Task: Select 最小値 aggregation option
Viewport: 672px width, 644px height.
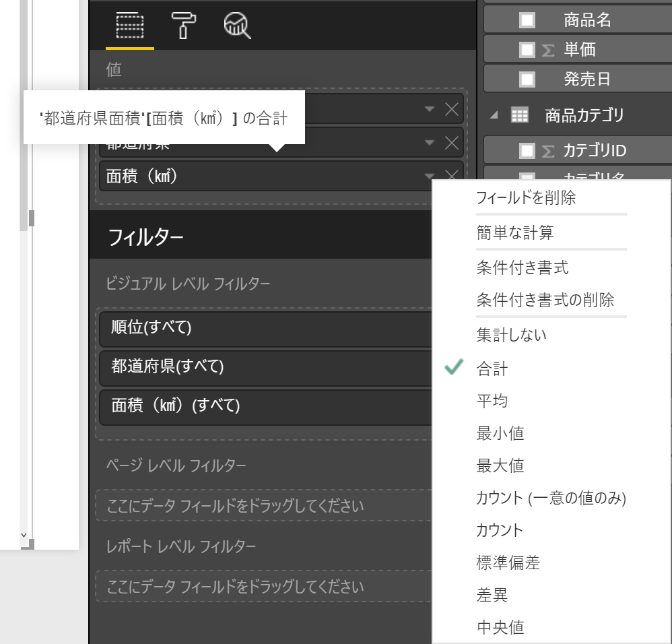Action: (x=500, y=433)
